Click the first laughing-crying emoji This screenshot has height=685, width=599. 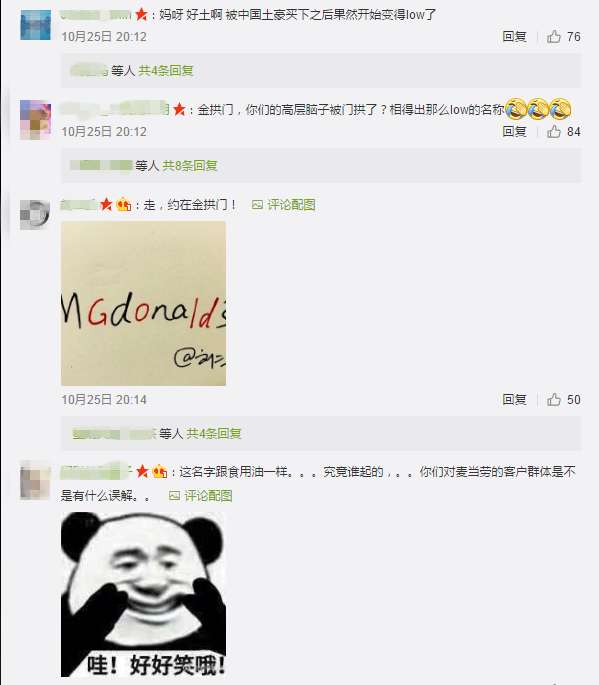516,109
